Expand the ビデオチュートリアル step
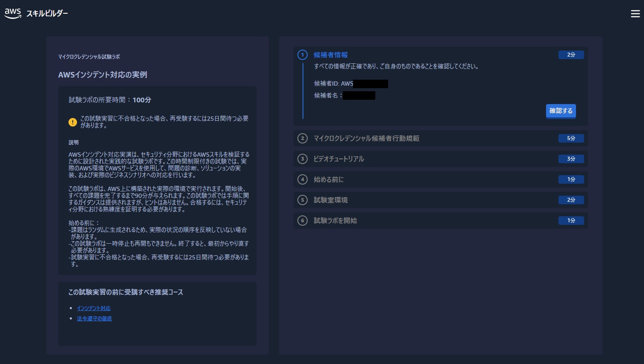The image size is (644, 364). pyautogui.click(x=440, y=159)
